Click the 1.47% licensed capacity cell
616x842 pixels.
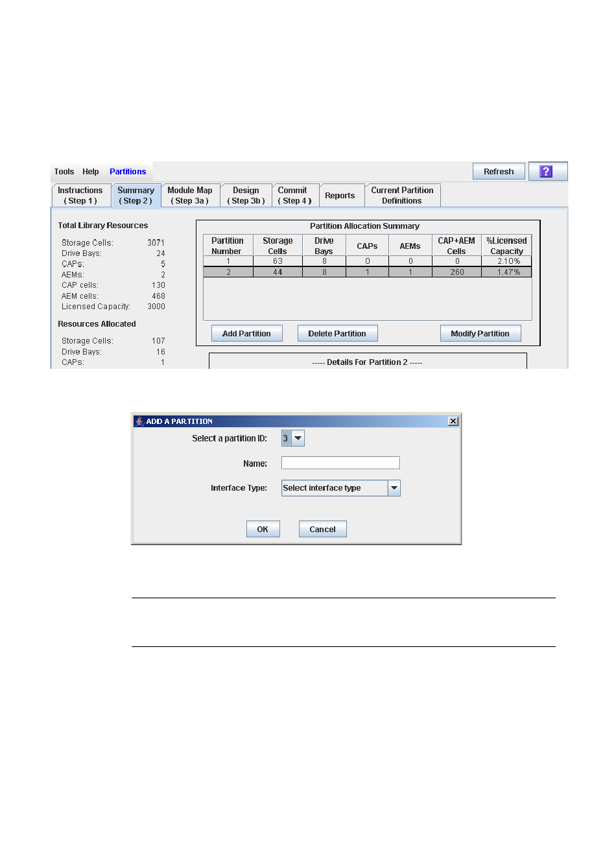pos(507,272)
